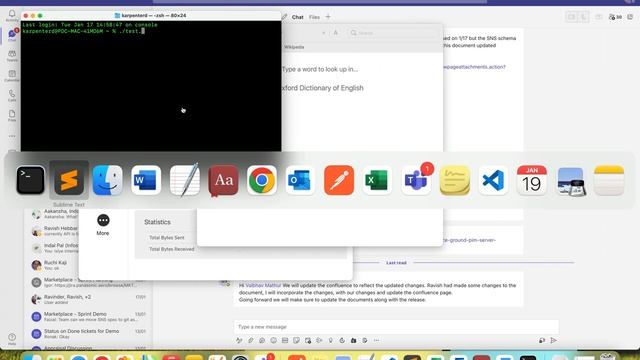Screen dimensions: 640x360
Task: Choose Finder in the app switcher
Action: (108, 180)
